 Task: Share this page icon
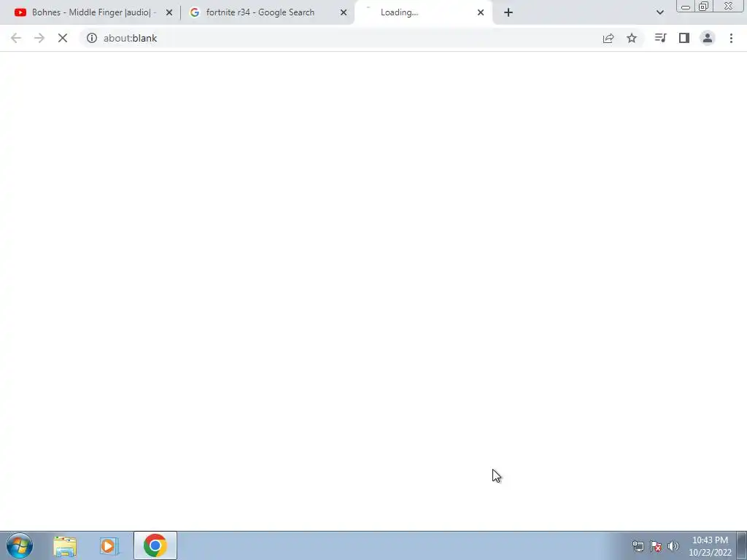[608, 38]
